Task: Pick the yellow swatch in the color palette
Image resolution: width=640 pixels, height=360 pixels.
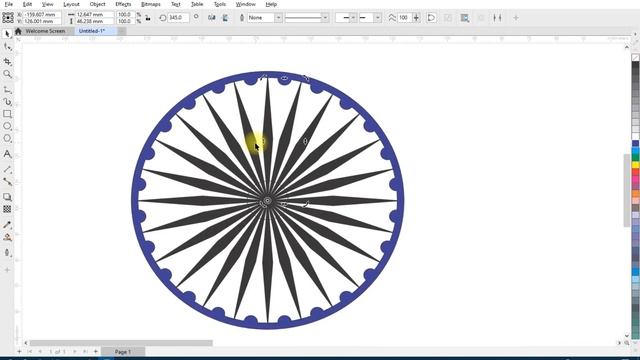Action: (636, 165)
